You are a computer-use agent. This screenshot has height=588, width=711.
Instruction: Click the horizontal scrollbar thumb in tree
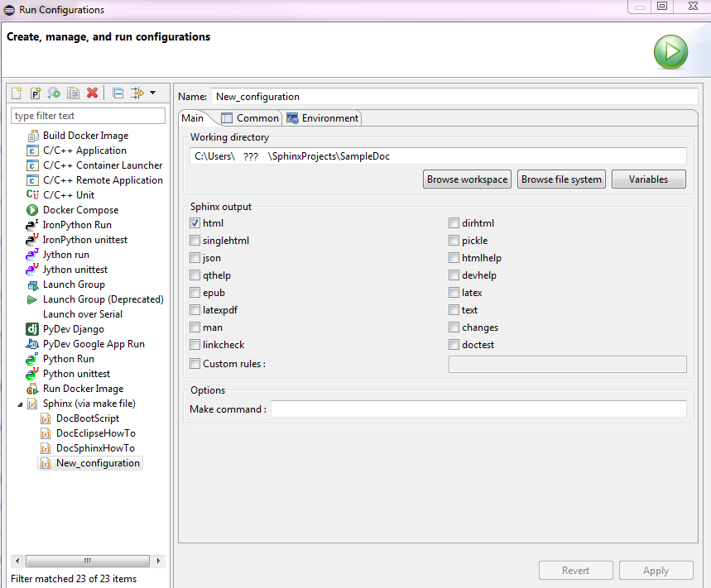88,561
